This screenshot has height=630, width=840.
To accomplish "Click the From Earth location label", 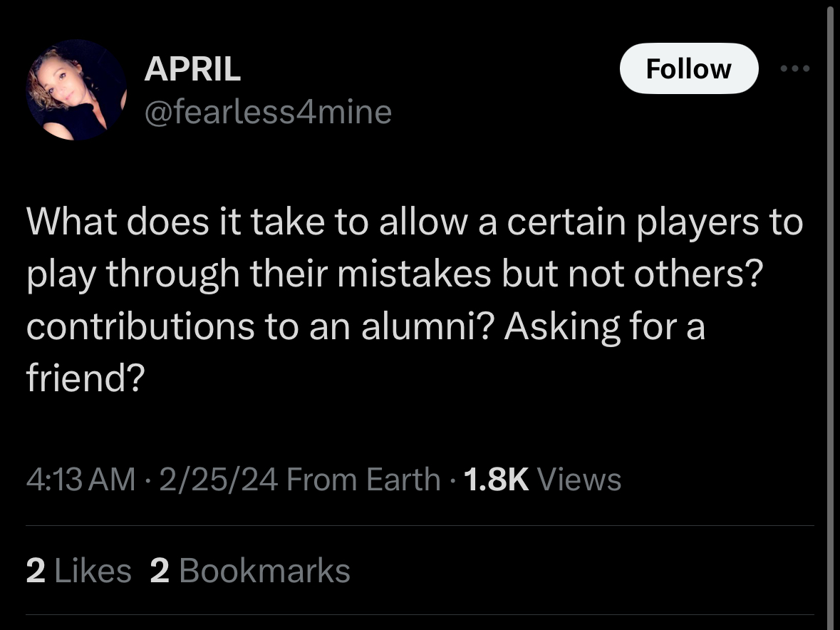I will pyautogui.click(x=363, y=480).
